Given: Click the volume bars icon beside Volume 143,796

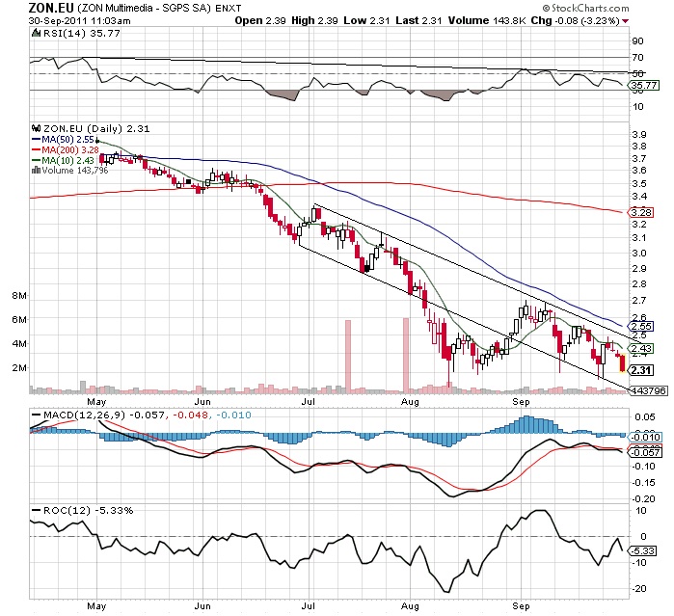Looking at the screenshot, I should [37, 171].
